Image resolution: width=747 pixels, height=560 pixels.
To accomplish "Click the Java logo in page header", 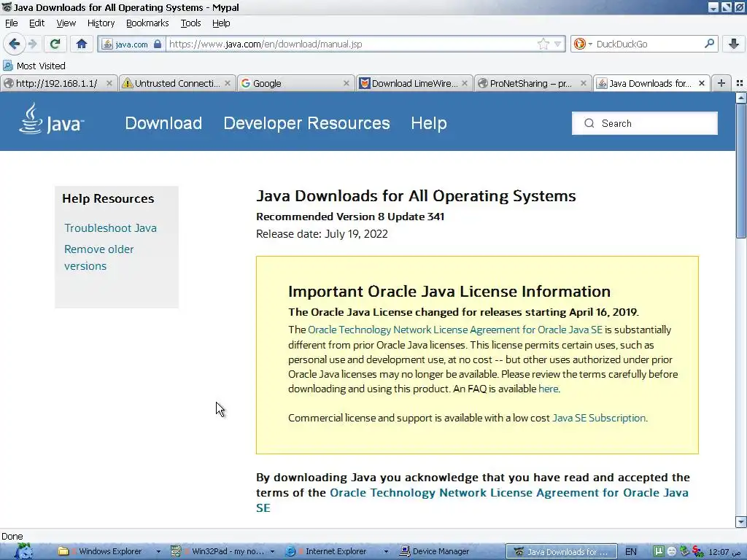I will pos(52,119).
